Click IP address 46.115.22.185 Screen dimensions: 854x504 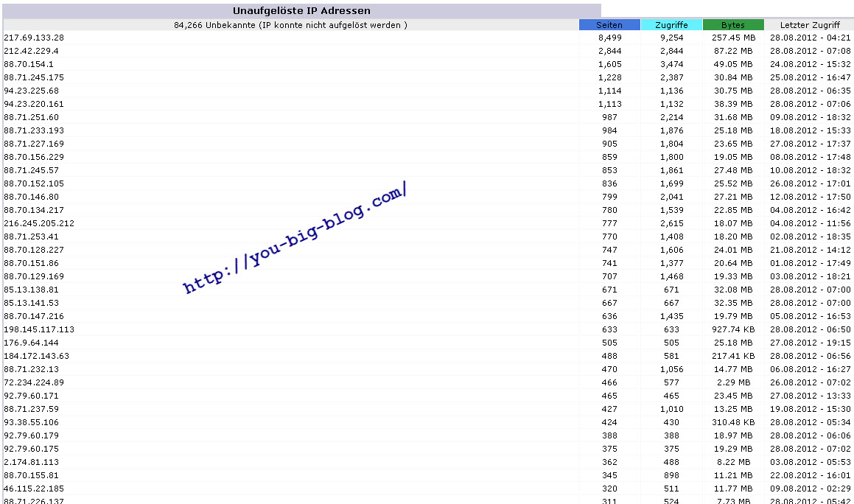34,489
